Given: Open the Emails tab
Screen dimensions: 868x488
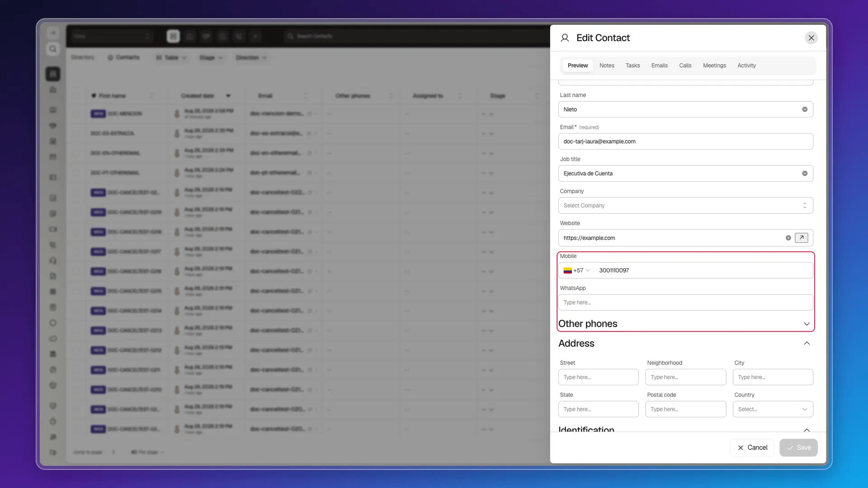Looking at the screenshot, I should click(659, 66).
